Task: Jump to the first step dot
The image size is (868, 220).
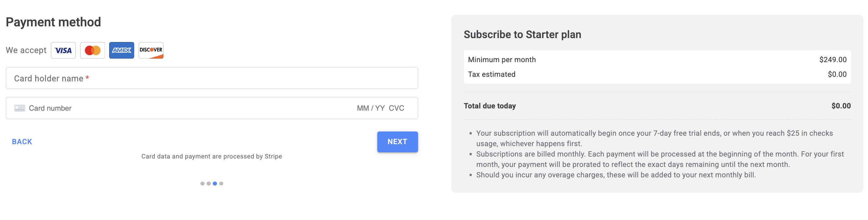Action: point(202,184)
